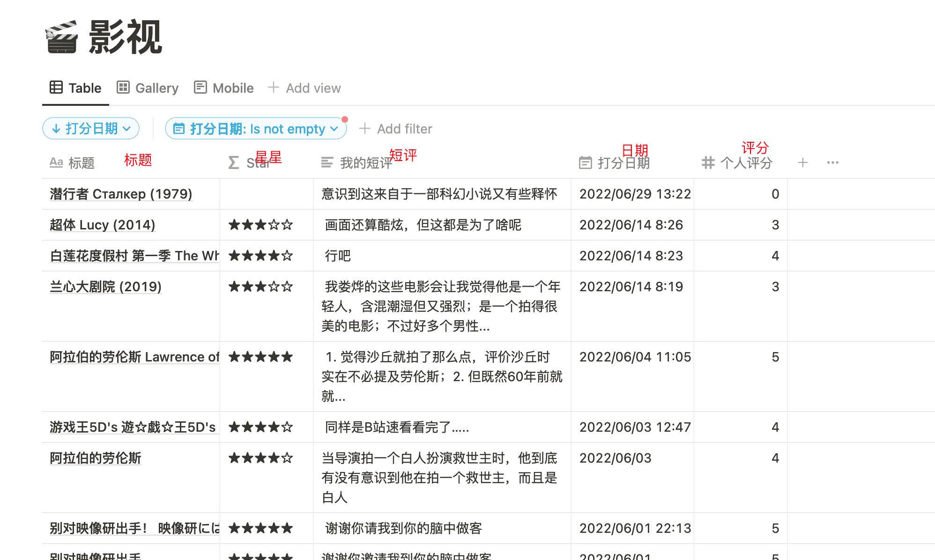Click Add filter button

coord(396,129)
